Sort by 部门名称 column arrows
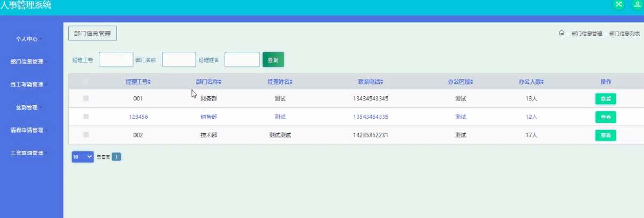The height and width of the screenshot is (218, 644). (220, 81)
